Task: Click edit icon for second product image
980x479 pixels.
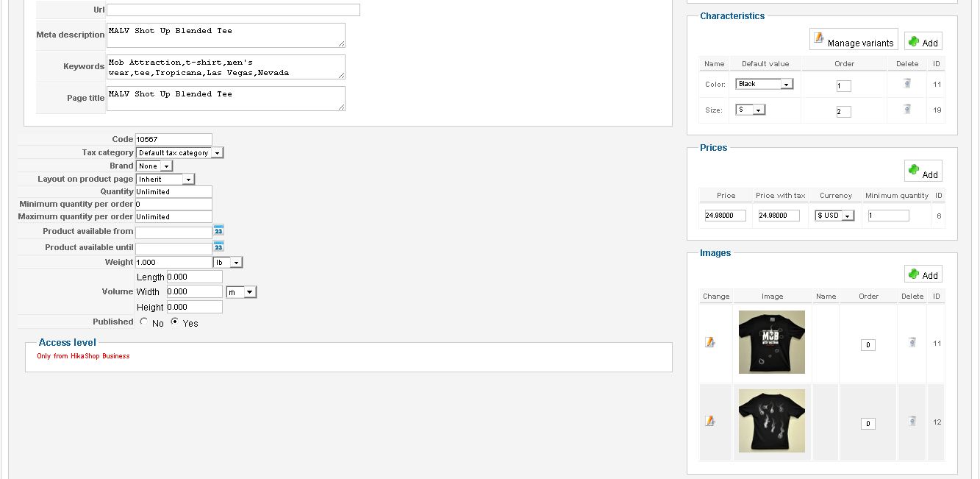Action: click(x=709, y=421)
